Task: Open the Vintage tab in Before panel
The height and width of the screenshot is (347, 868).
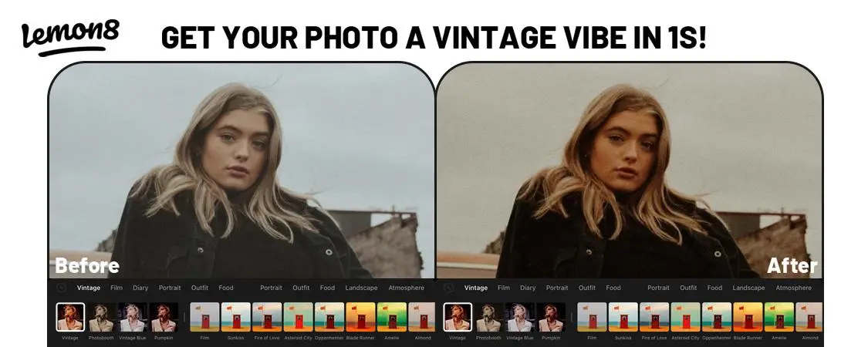Action: (89, 288)
